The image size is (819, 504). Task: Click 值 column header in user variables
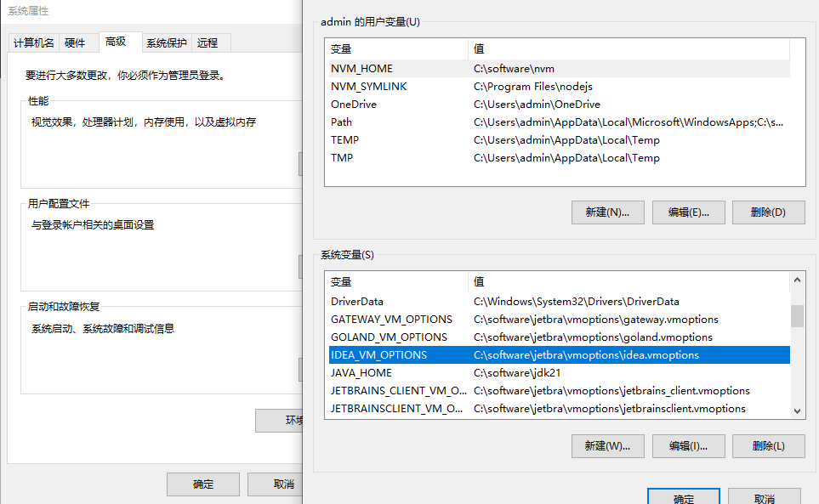tap(479, 49)
